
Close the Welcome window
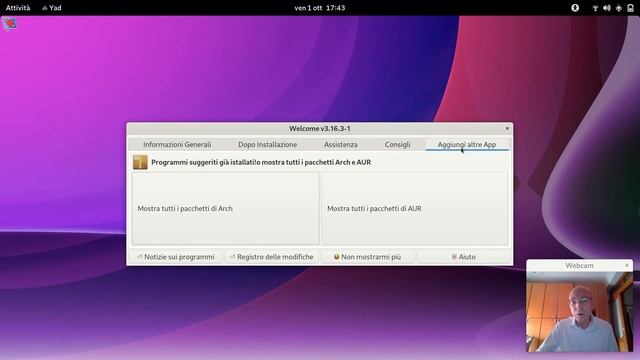click(x=507, y=129)
